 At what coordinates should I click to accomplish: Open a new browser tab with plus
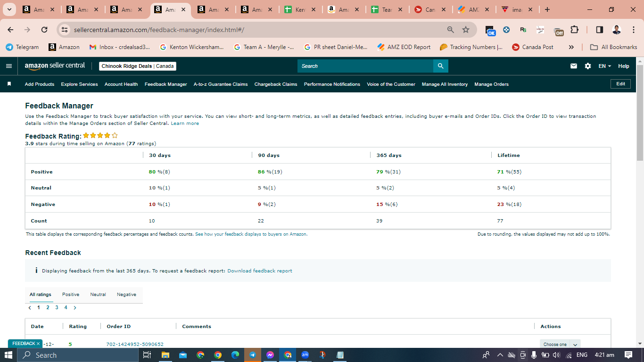click(x=547, y=9)
